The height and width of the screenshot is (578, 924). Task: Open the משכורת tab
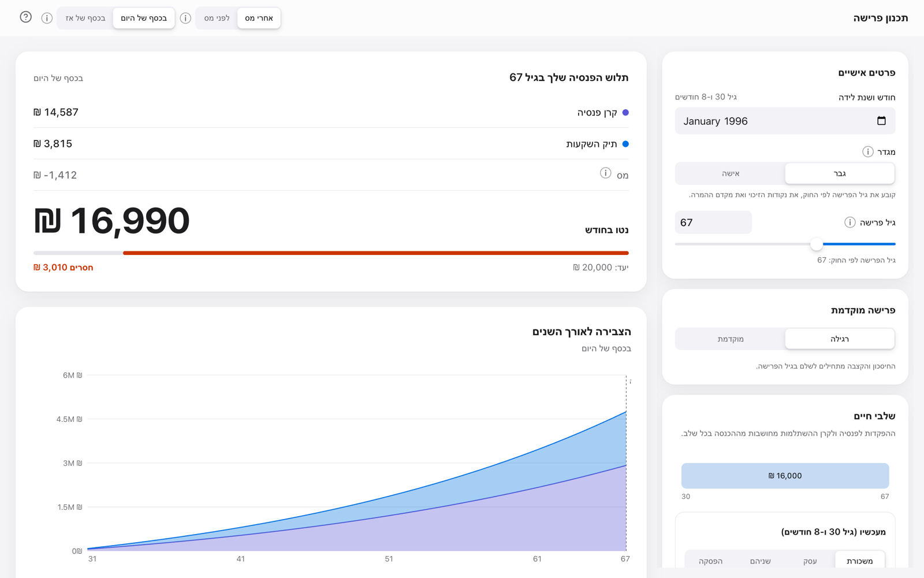859,561
